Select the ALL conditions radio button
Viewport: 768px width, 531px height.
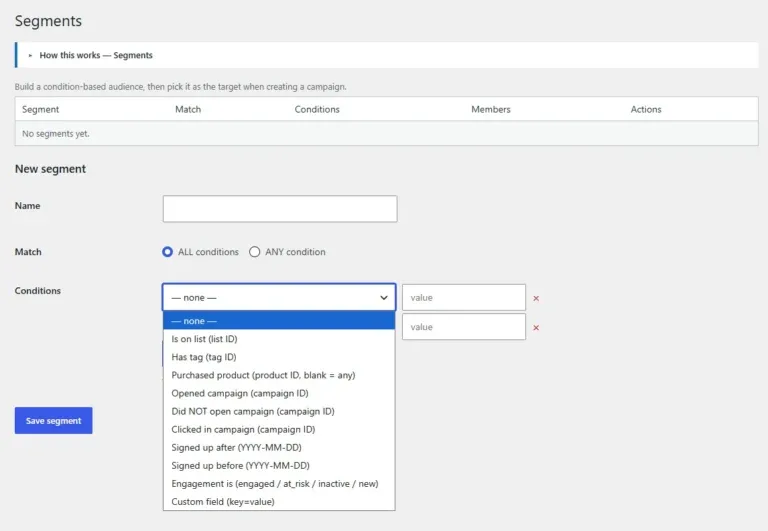point(168,252)
